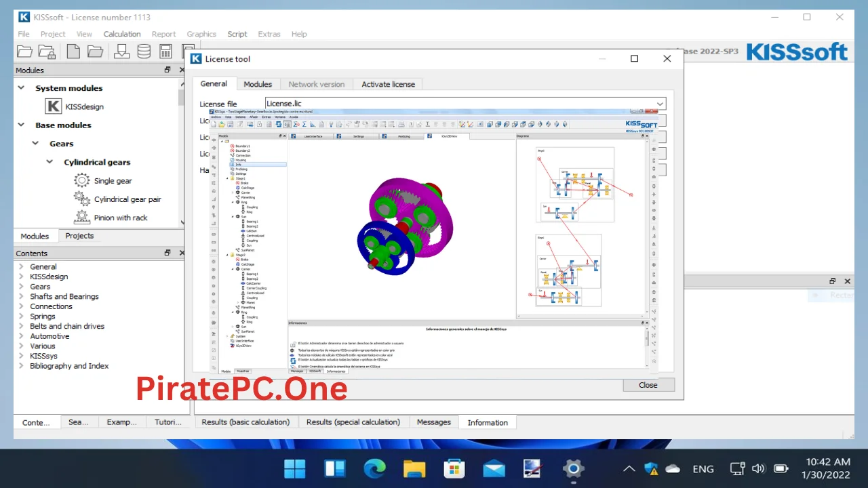Open Microsoft Store from taskbar
Screen dimensions: 868x488
tap(454, 468)
